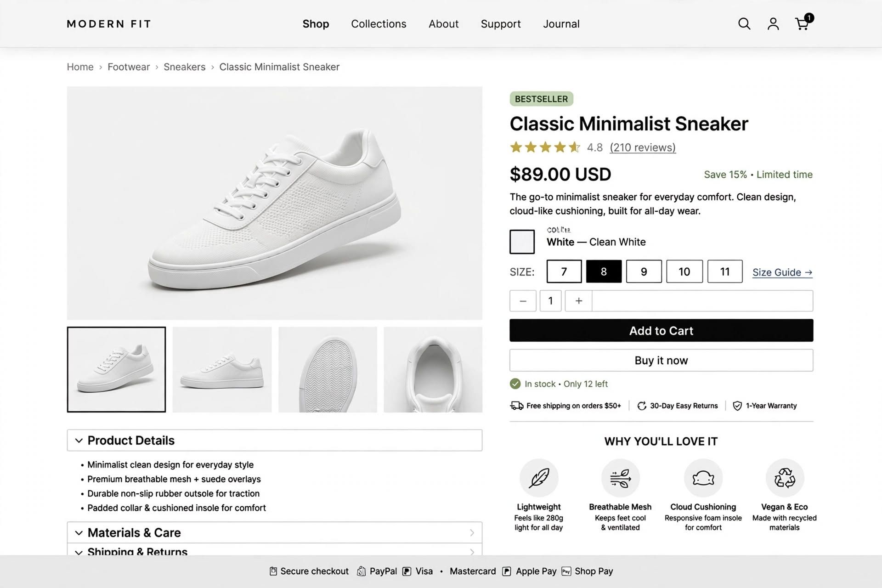Open the user account icon
The height and width of the screenshot is (588, 882).
tap(773, 24)
